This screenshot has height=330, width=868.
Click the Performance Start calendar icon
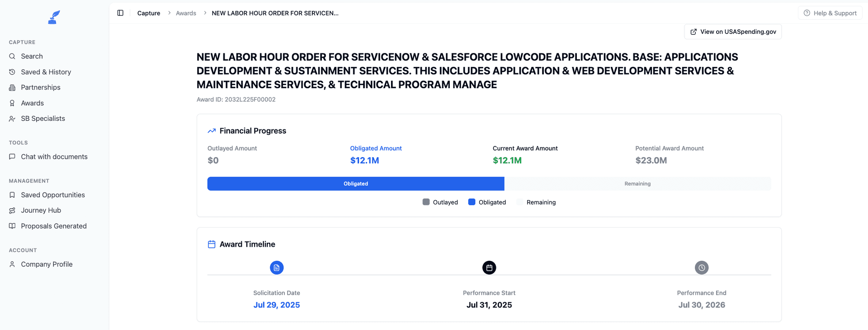click(x=489, y=268)
